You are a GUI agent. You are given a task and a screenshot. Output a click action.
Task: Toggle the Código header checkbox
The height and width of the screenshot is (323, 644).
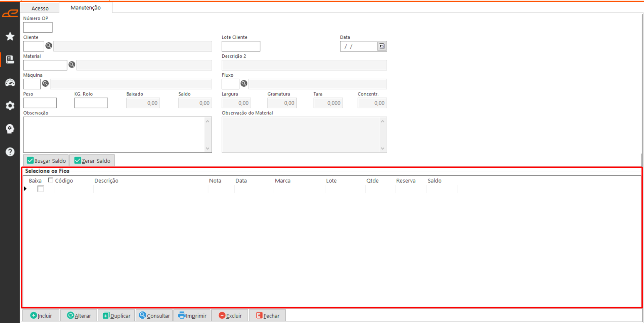point(50,180)
